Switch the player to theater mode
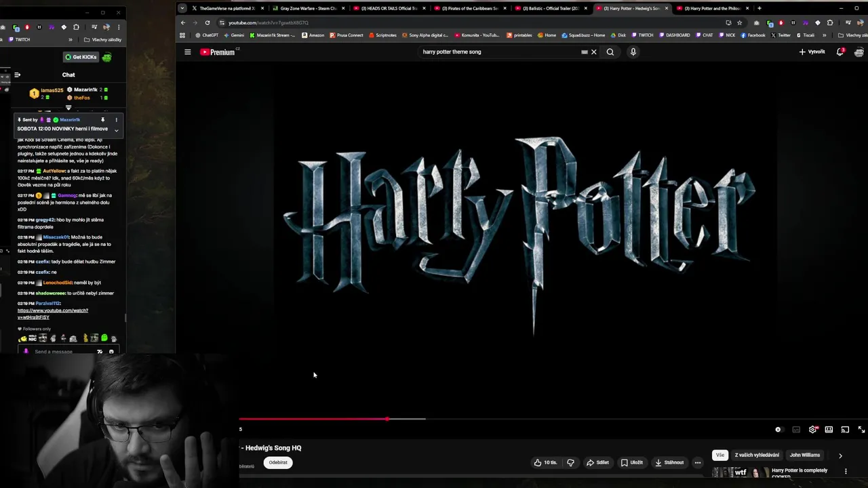The height and width of the screenshot is (488, 868). [829, 430]
